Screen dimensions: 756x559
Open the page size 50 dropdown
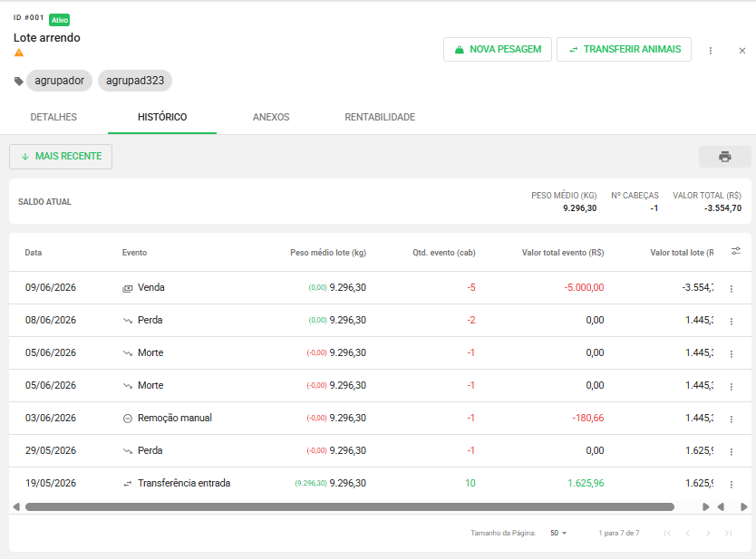click(x=558, y=533)
